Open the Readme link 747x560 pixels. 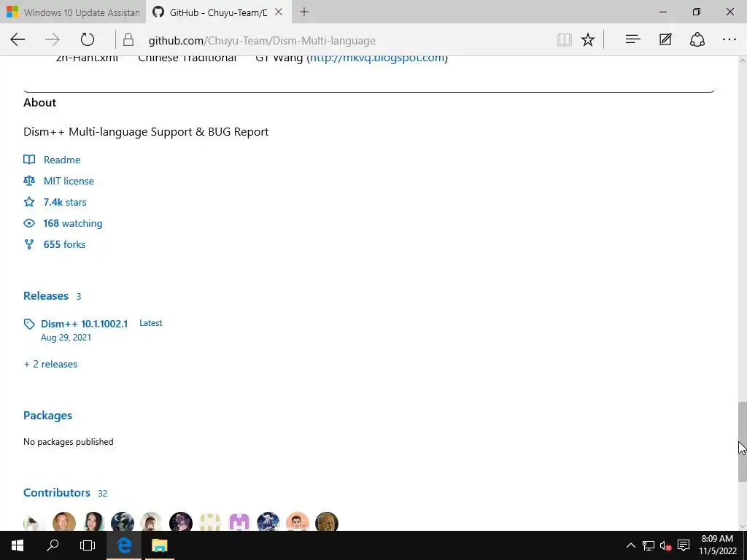coord(62,160)
